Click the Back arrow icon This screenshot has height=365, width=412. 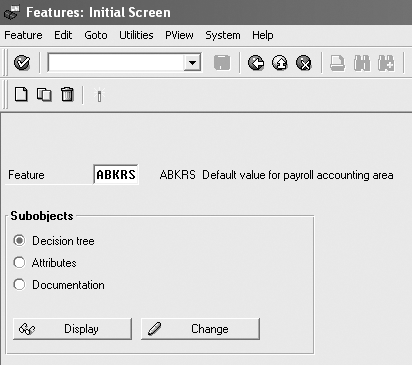click(x=256, y=63)
